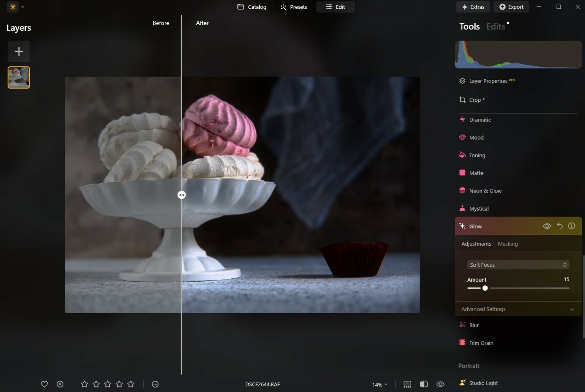Screen dimensions: 585x392
Task: Open the Presets panel
Action: pos(293,7)
